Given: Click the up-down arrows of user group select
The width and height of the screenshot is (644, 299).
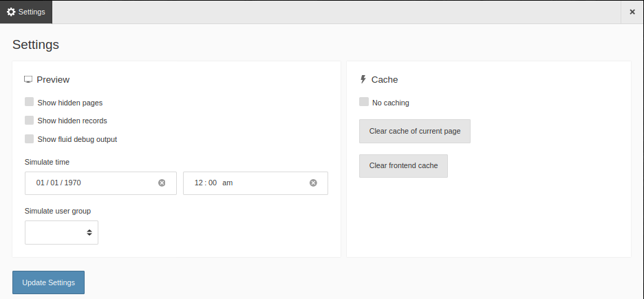Looking at the screenshot, I should coord(89,232).
